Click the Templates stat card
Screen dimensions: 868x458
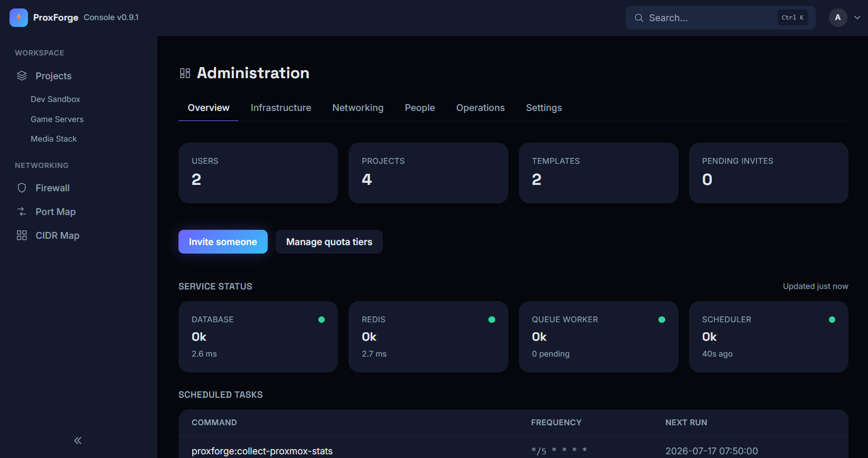tap(599, 173)
